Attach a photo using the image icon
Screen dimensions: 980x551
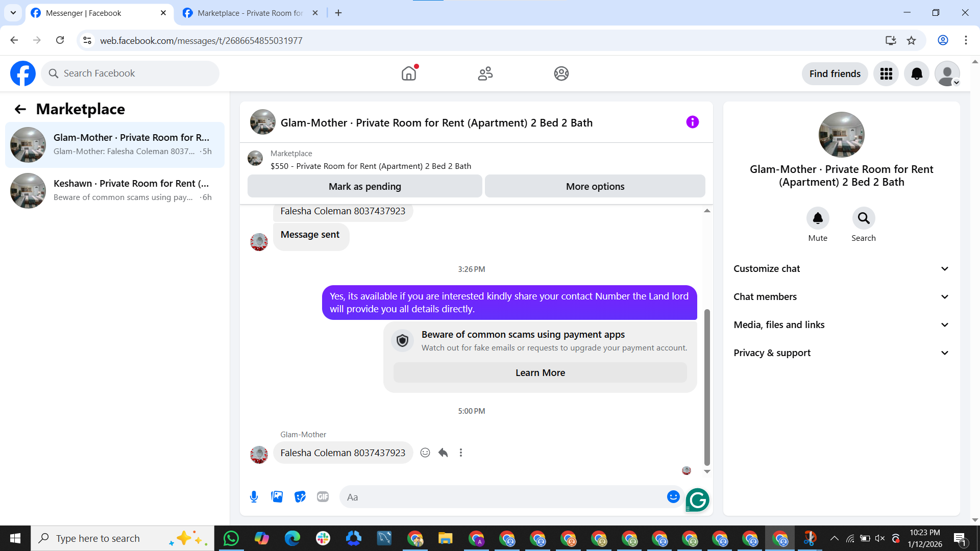point(277,496)
